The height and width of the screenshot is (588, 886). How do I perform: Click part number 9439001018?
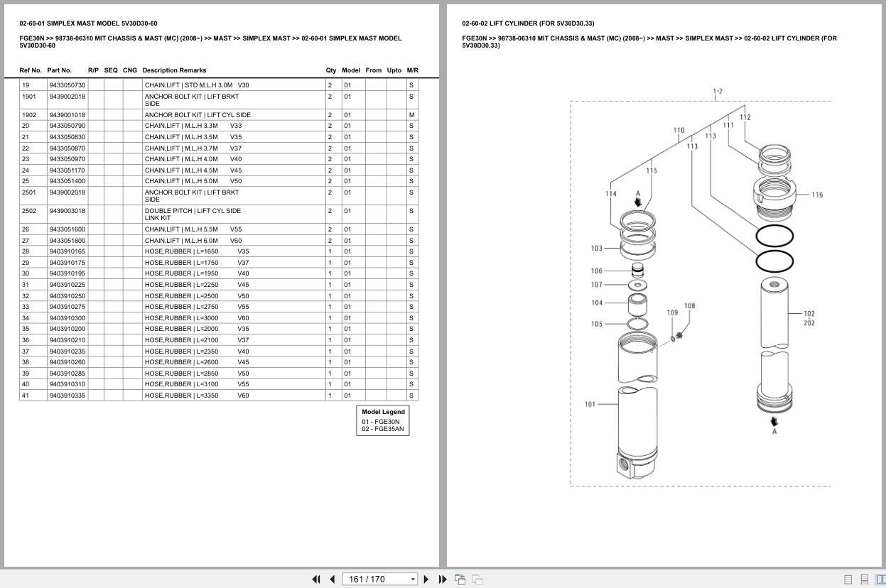[x=67, y=115]
